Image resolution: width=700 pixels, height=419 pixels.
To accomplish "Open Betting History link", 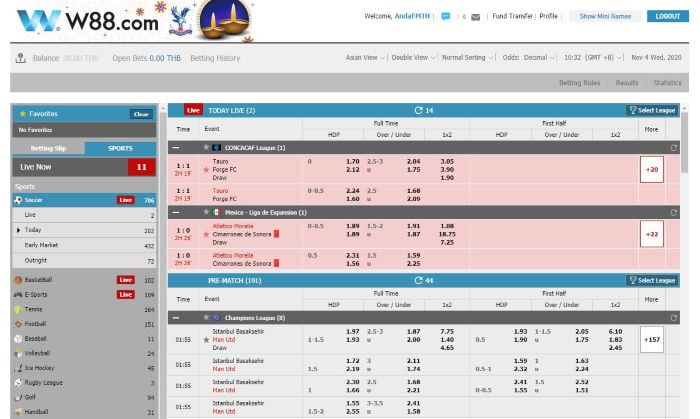I will [215, 58].
